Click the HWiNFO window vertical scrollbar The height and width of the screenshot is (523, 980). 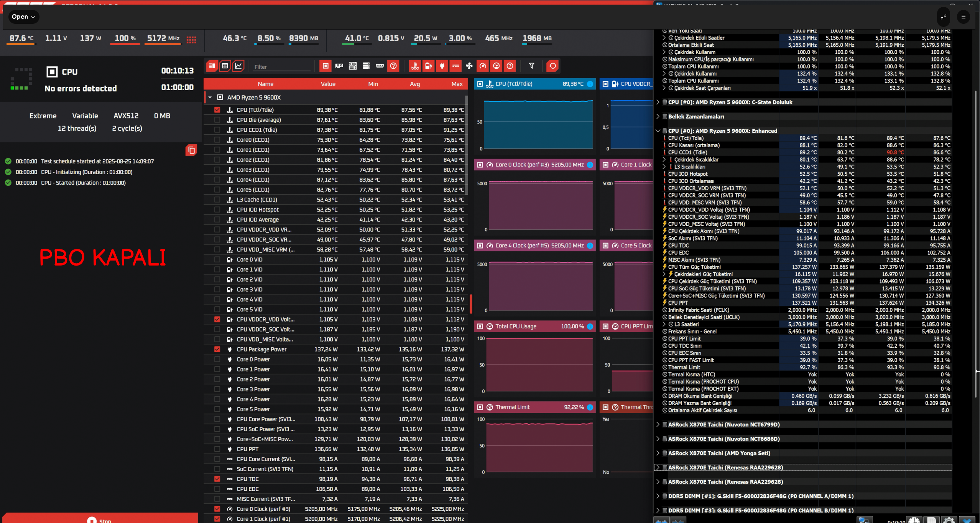pyautogui.click(x=976, y=244)
